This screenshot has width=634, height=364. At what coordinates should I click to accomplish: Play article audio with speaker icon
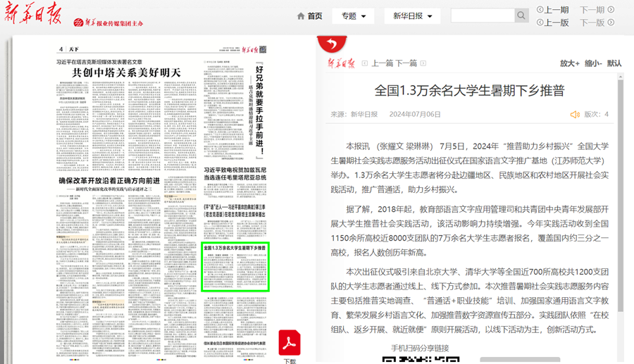pos(575,114)
